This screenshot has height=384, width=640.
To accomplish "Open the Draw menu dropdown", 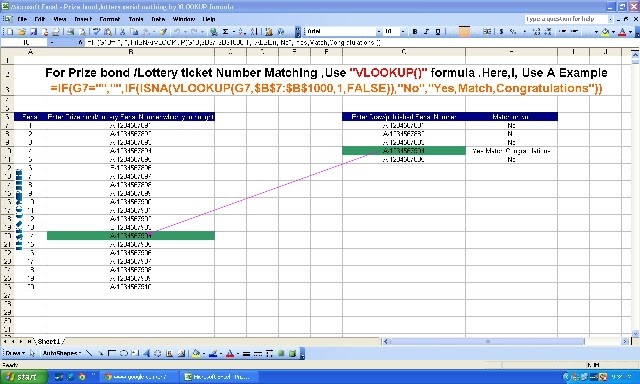I will 16,353.
